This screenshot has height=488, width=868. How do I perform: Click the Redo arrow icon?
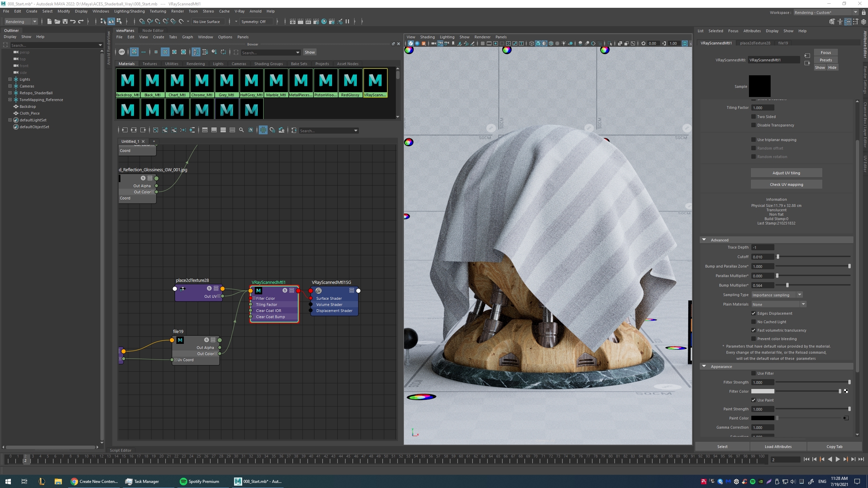point(81,21)
